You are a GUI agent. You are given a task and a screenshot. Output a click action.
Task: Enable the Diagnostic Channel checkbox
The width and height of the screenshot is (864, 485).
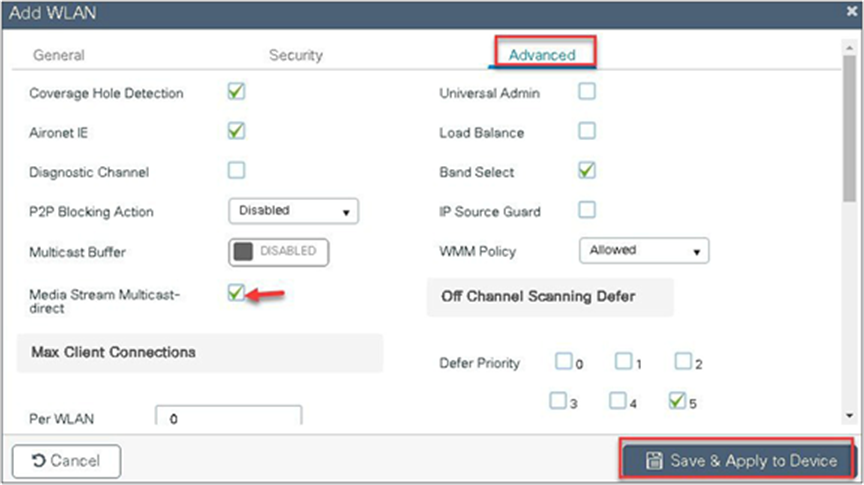tap(236, 170)
